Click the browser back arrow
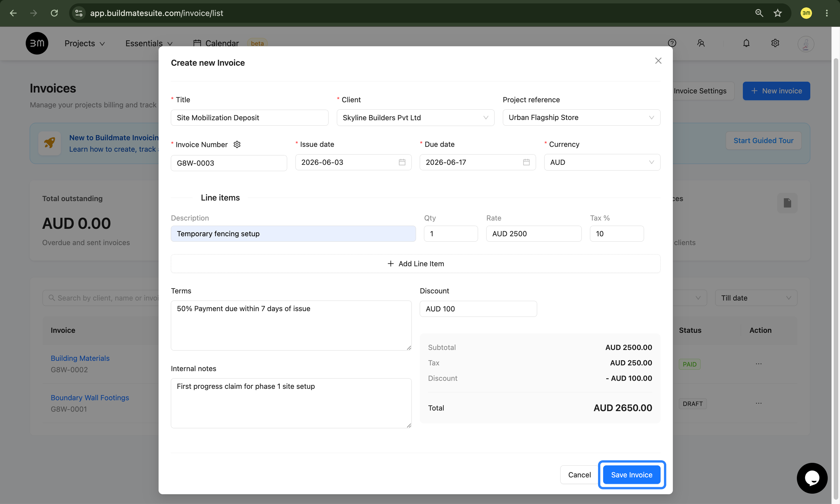This screenshot has height=504, width=840. point(13,13)
